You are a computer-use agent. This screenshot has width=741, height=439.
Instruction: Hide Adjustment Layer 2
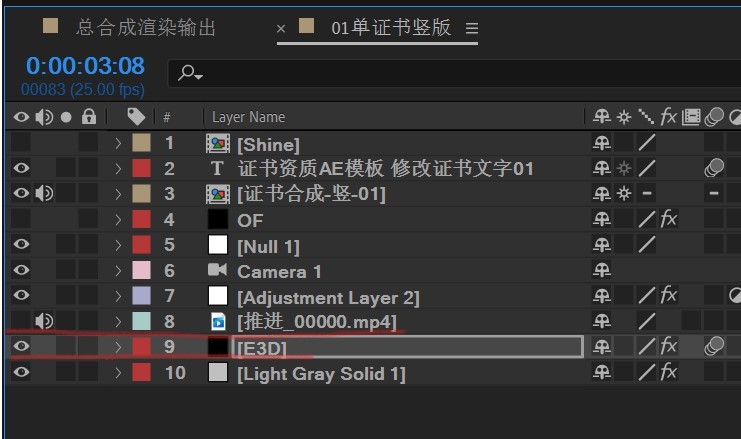pos(21,295)
